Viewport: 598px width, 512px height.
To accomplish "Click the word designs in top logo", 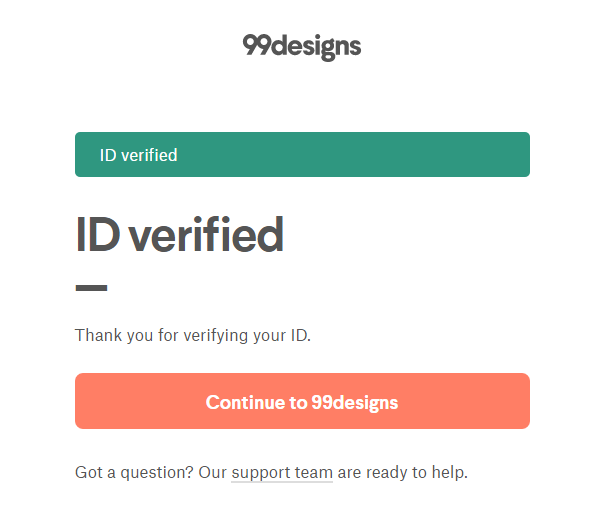I will 317,47.
